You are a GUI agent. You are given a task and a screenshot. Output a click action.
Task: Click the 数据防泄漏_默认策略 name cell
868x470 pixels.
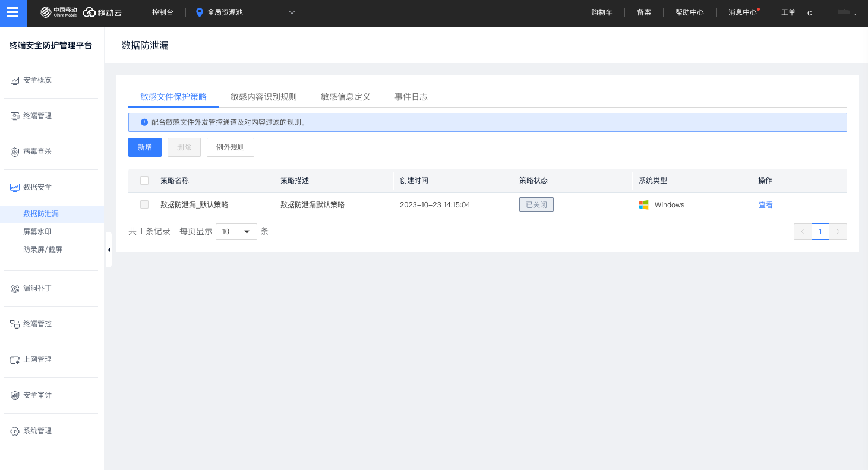(x=194, y=205)
